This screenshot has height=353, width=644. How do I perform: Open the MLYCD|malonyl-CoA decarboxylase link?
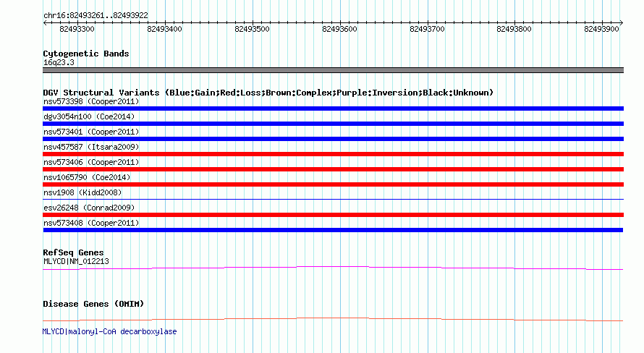110,331
